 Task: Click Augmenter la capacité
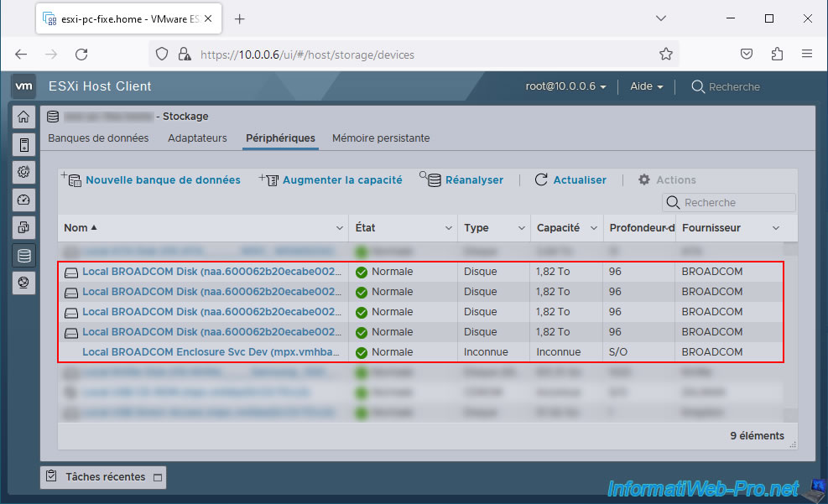click(342, 180)
